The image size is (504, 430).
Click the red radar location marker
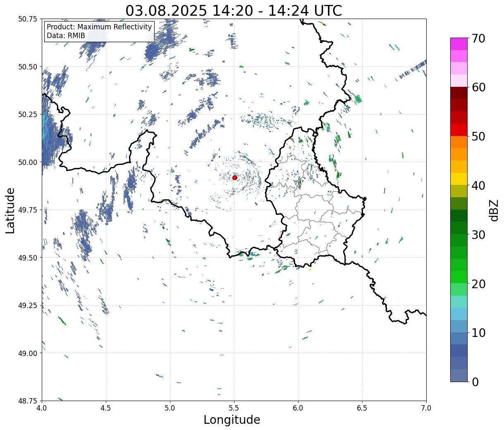(234, 177)
